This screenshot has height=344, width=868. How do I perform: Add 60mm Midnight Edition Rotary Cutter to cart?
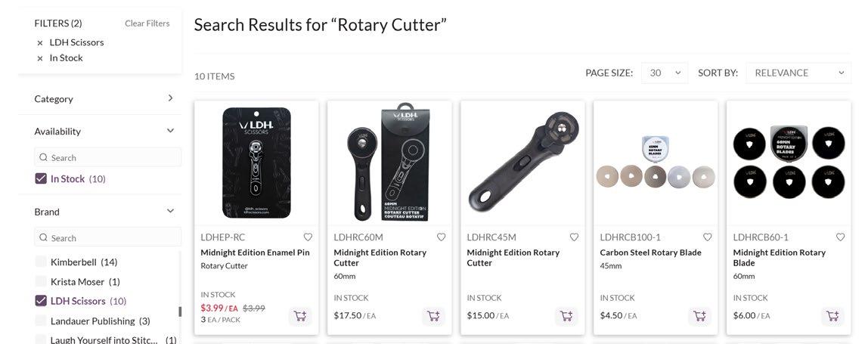[433, 316]
